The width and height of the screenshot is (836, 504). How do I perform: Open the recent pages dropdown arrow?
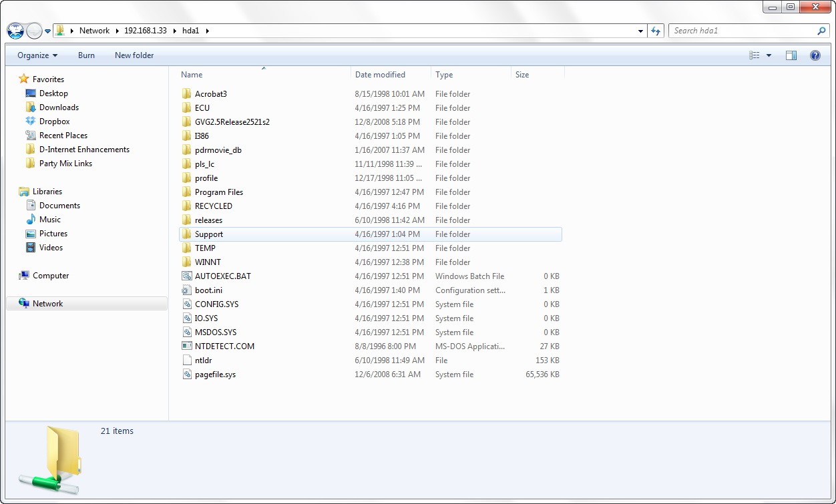click(47, 31)
